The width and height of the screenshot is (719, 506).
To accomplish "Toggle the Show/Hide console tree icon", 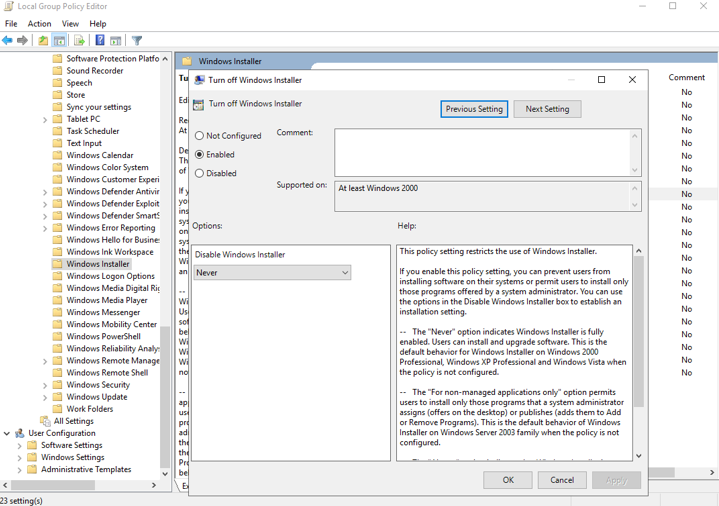I will (59, 41).
